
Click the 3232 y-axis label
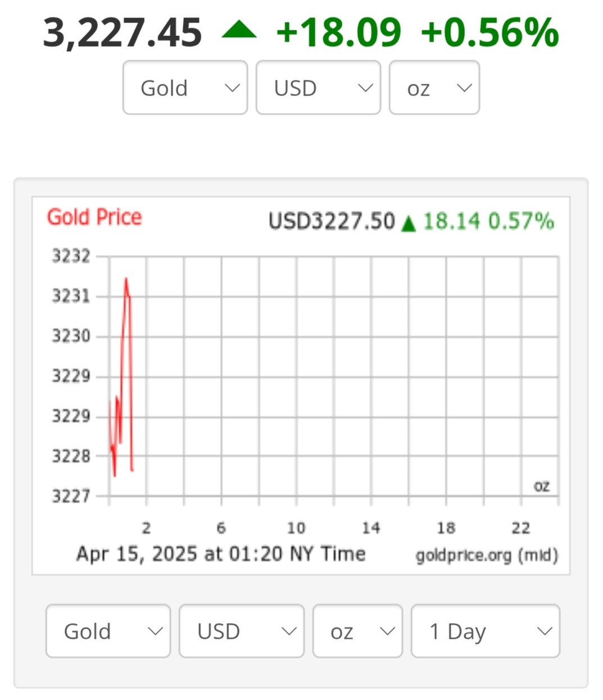[x=71, y=256]
